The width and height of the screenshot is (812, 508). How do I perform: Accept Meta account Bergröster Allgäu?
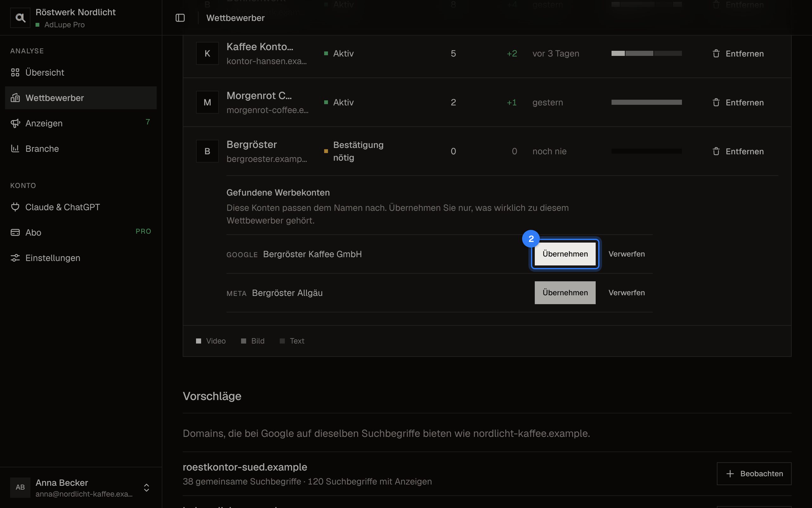click(x=565, y=293)
